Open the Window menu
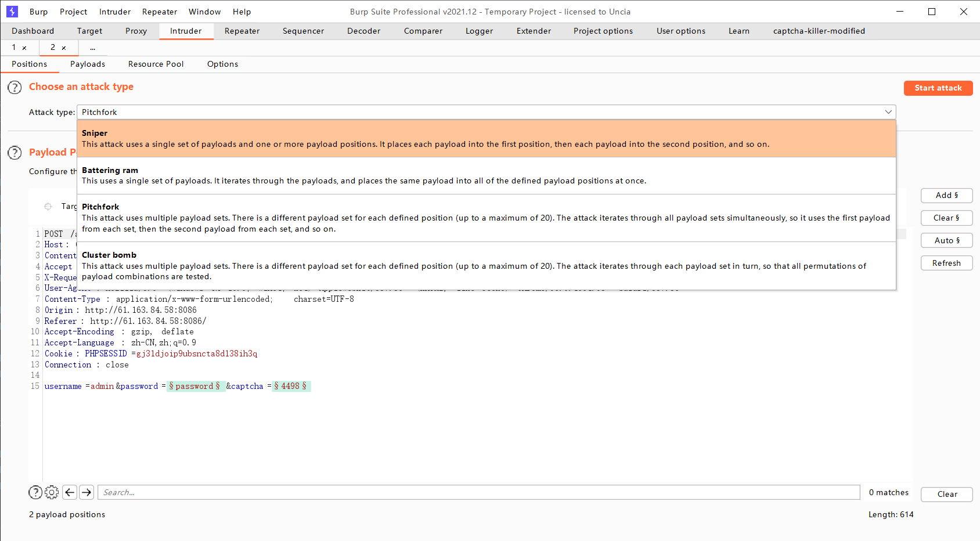The height and width of the screenshot is (541, 980). (x=205, y=12)
